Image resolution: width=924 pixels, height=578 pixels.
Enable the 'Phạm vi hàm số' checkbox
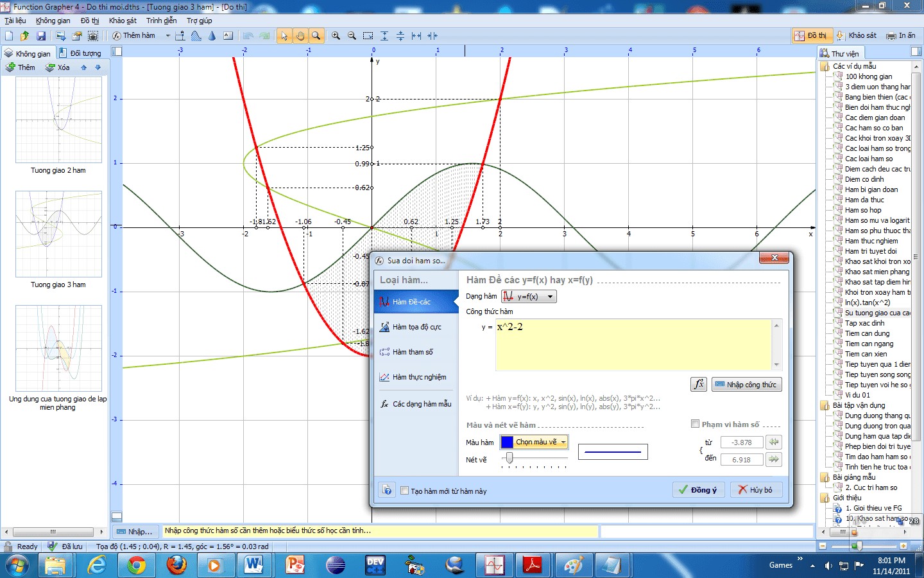[695, 424]
